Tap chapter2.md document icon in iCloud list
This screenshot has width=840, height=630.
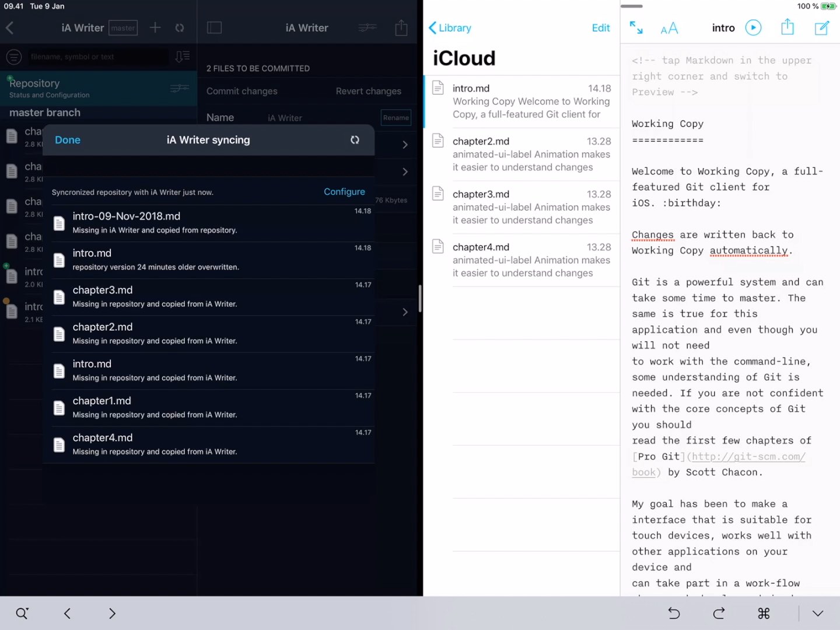(x=438, y=141)
